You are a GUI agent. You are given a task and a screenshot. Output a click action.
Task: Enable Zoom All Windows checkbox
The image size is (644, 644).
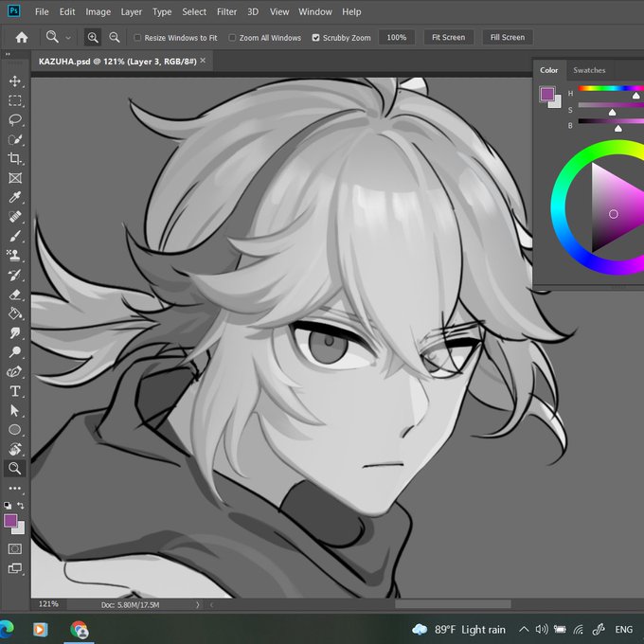tap(232, 38)
